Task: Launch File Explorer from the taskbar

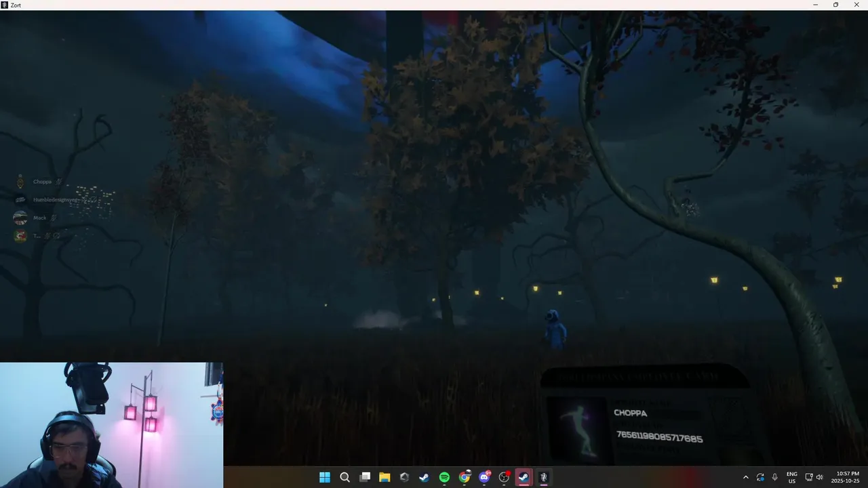Action: click(384, 477)
